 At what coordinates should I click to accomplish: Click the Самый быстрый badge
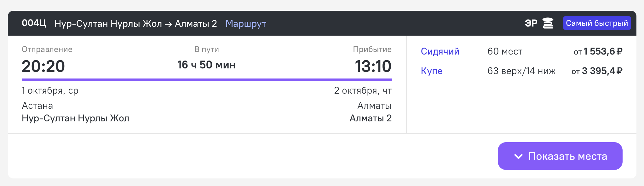[x=597, y=23]
